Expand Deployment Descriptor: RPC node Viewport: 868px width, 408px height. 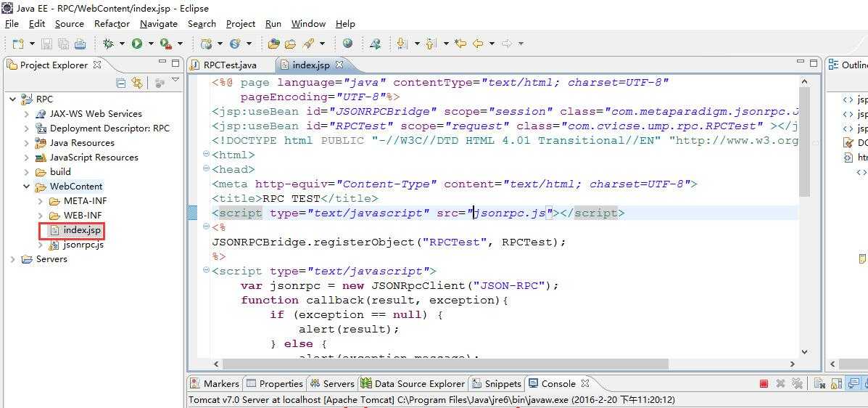click(27, 128)
